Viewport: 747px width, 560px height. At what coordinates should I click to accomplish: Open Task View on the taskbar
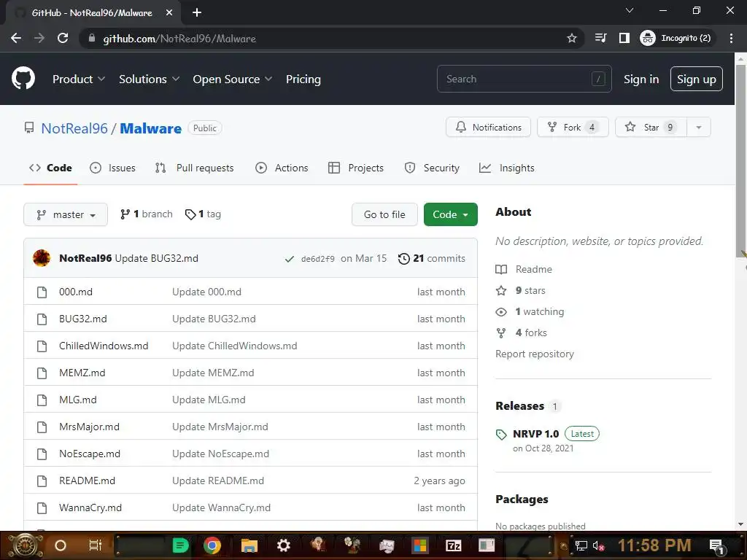[96, 545]
